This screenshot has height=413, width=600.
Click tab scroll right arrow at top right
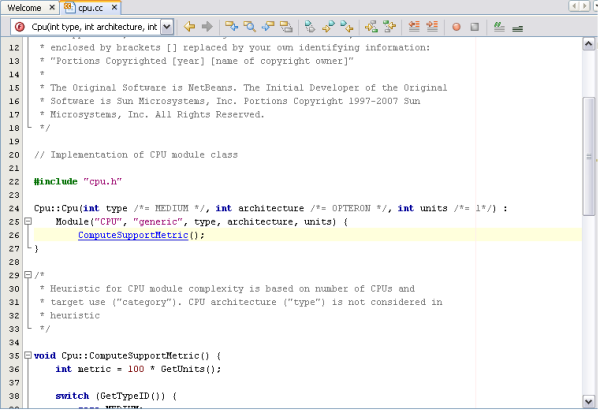[584, 6]
